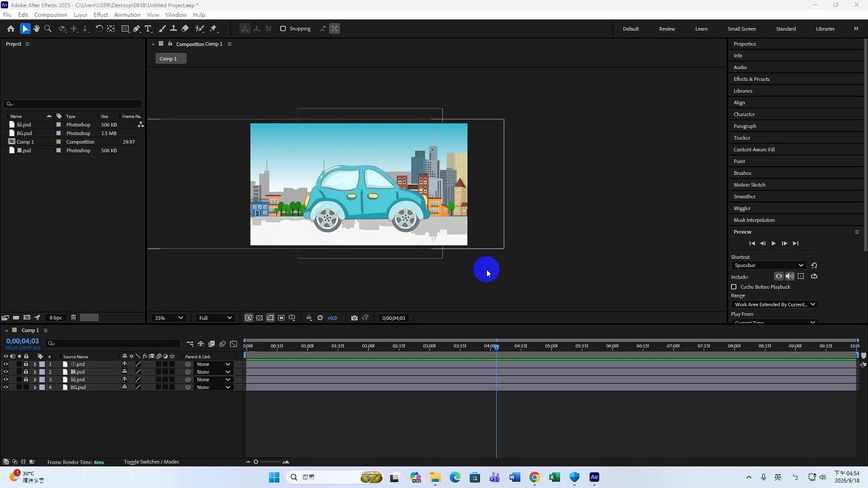
Task: Toggle the mask and shape path visibility
Action: click(x=270, y=318)
